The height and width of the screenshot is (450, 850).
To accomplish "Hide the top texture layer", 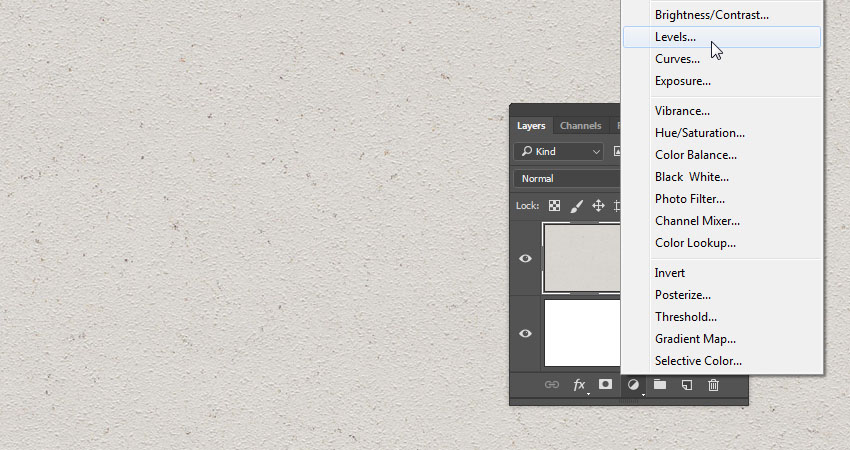I will (x=526, y=258).
